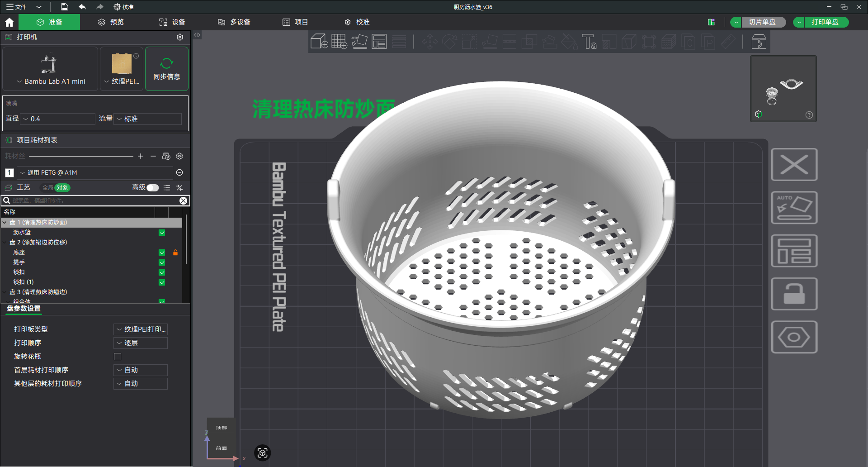Toggle the plate lock button
Screen dimensions: 868x467
coord(794,294)
